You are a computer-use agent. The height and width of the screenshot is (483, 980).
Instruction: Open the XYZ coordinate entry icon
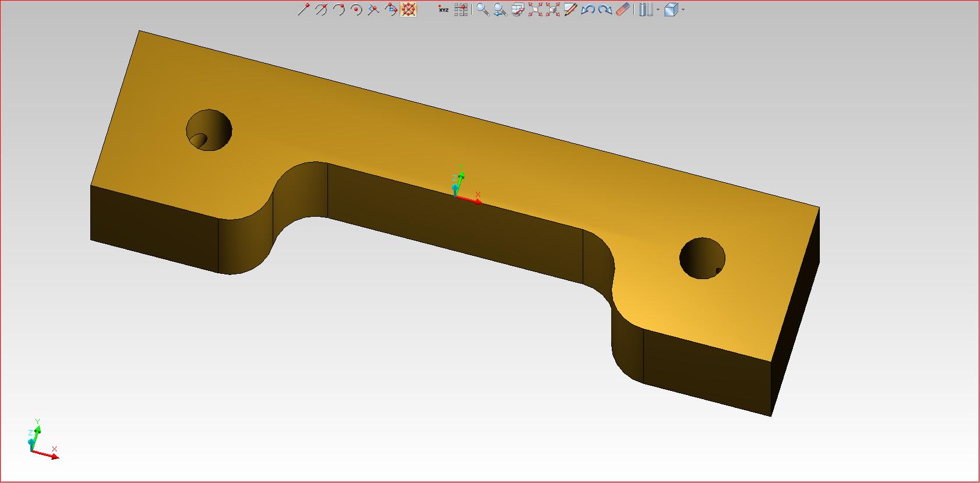pyautogui.click(x=443, y=9)
